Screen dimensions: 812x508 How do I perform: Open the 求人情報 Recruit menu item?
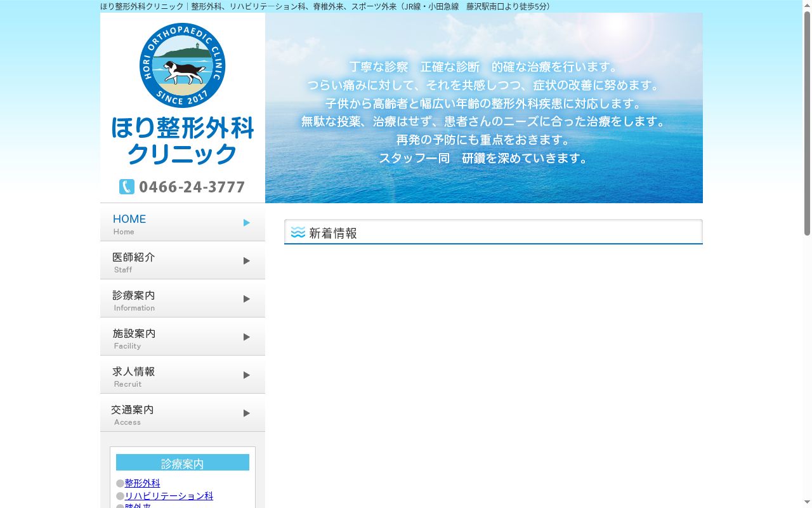tap(183, 375)
